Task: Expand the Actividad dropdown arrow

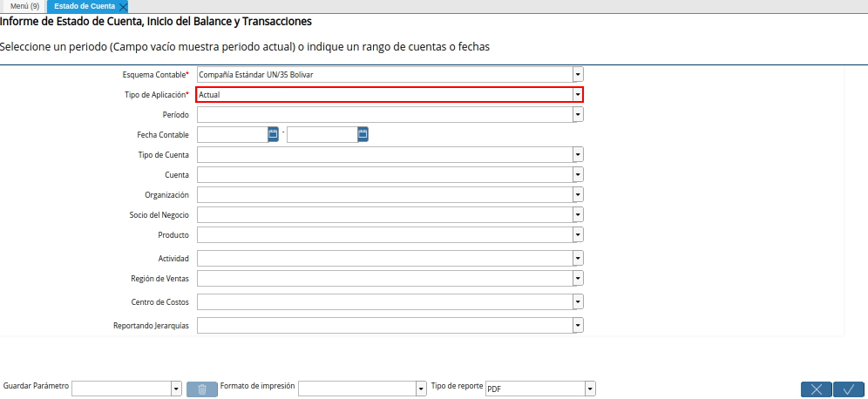Action: (x=578, y=259)
